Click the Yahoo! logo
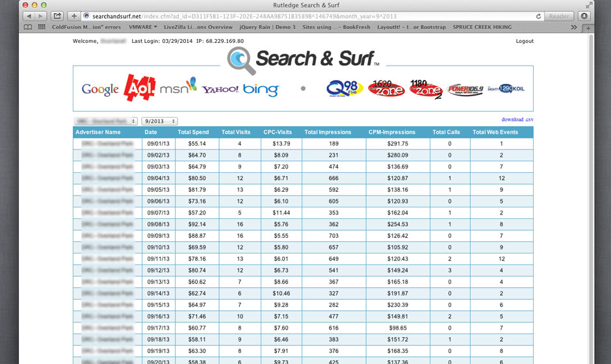The image size is (611, 364). click(x=220, y=90)
